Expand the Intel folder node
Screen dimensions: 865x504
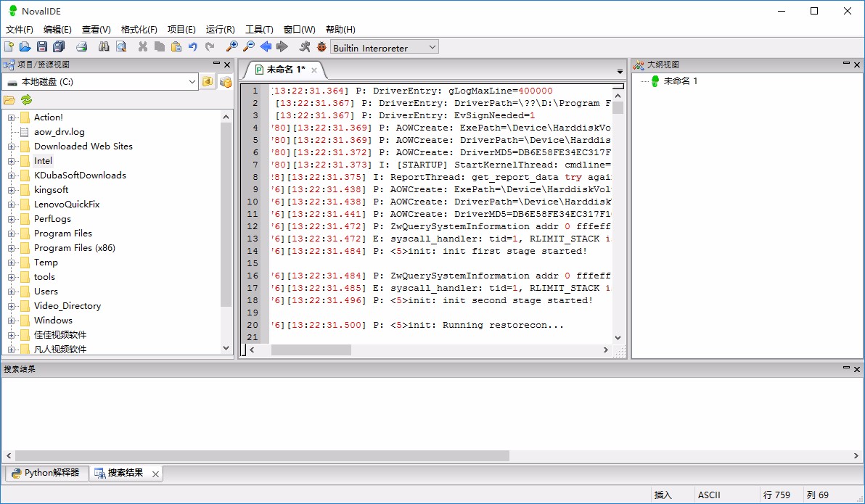(10, 161)
